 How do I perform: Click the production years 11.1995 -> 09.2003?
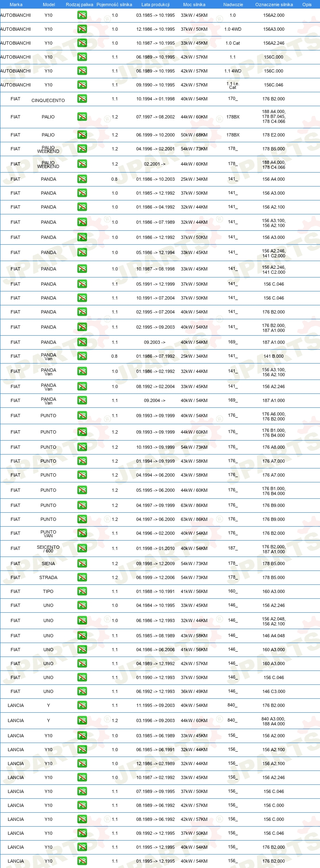point(155,705)
